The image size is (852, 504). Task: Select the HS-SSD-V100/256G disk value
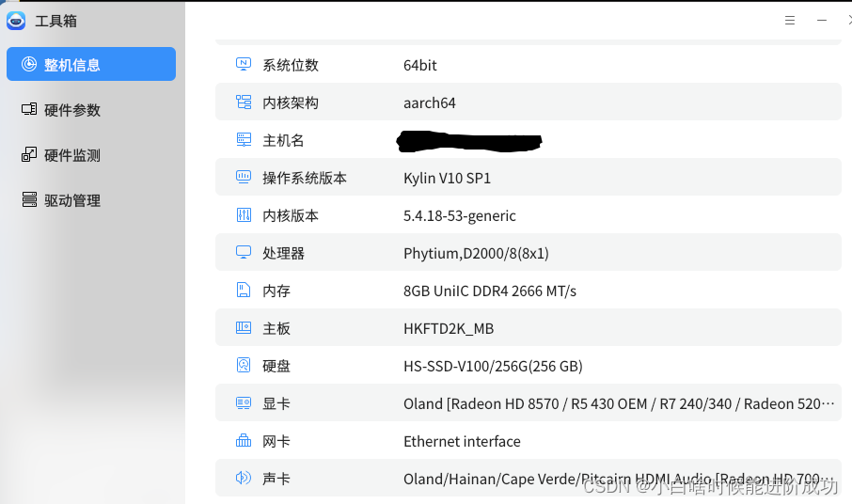493,367
